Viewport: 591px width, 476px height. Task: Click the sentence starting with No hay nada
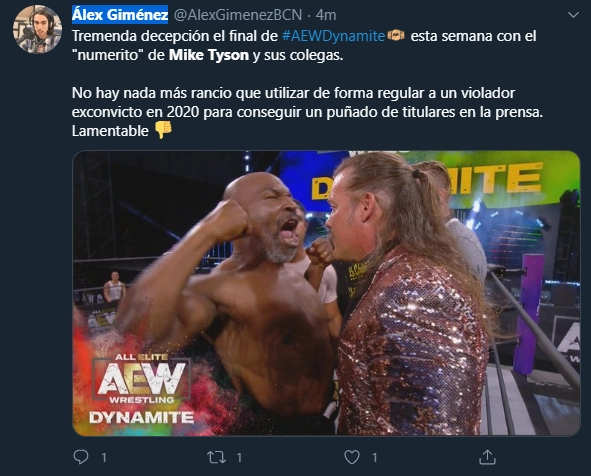coord(307,103)
